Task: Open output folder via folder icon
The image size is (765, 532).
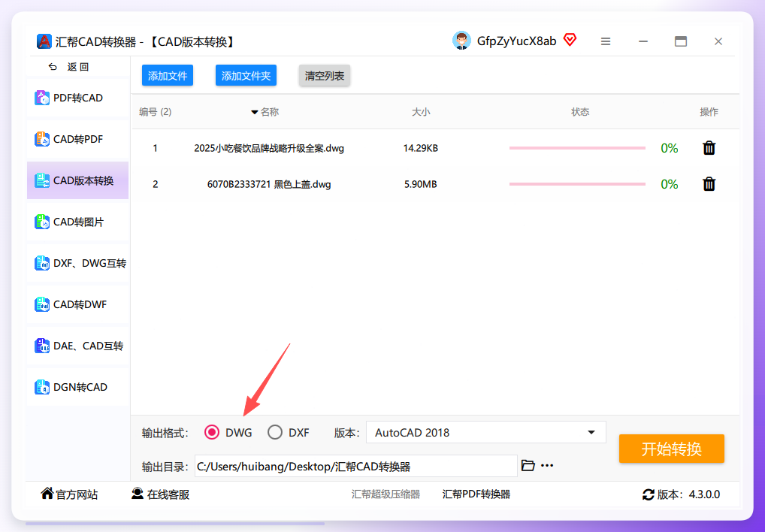Action: point(528,465)
